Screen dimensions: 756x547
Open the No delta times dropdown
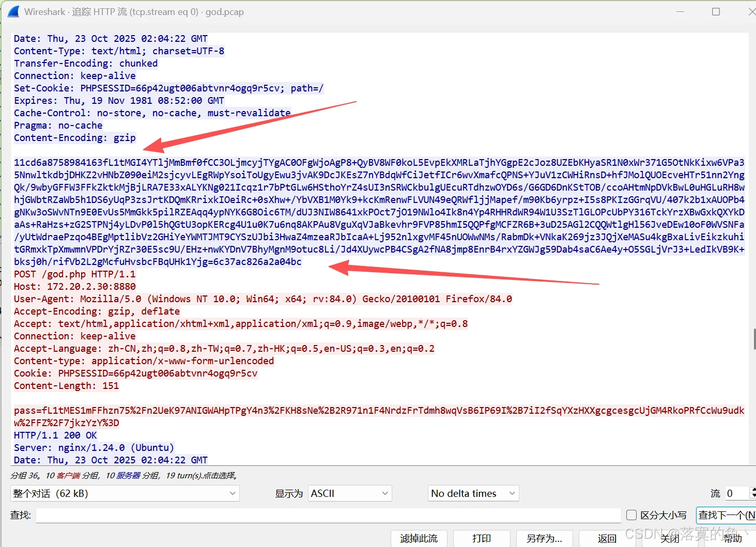[473, 493]
